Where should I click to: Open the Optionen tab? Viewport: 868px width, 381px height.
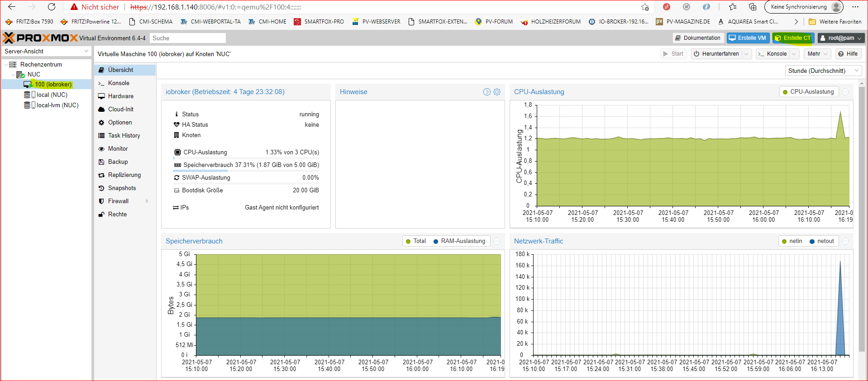click(125, 122)
